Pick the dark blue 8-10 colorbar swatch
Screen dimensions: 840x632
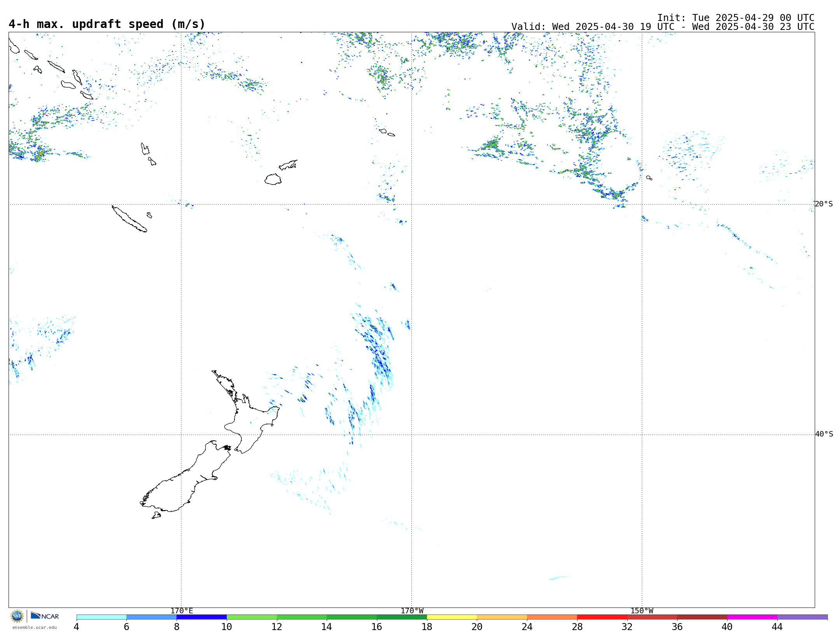(x=202, y=617)
